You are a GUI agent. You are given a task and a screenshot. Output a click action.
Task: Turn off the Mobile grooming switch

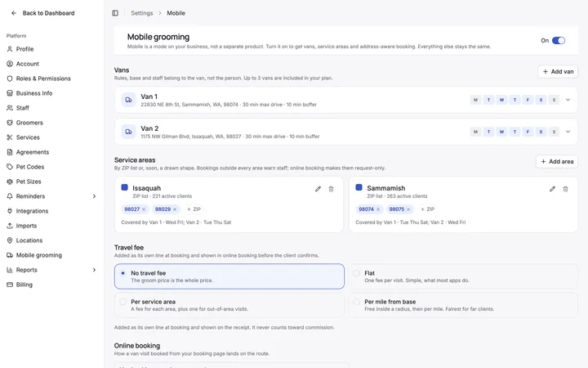tap(559, 41)
